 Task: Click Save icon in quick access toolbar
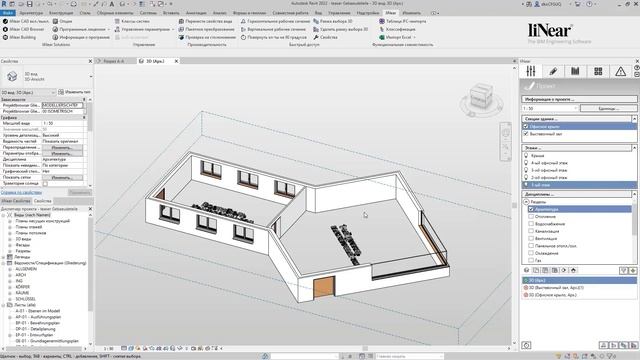[29, 4]
